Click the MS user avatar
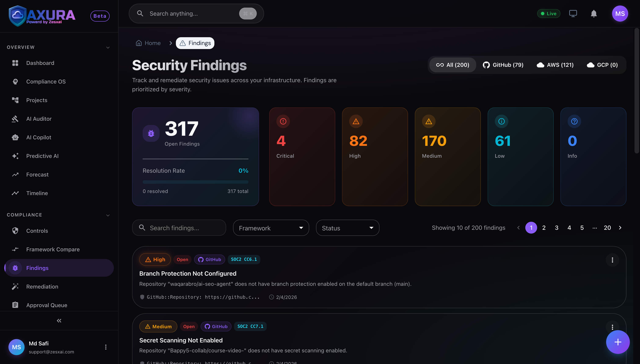Image resolution: width=640 pixels, height=364 pixels. point(620,14)
